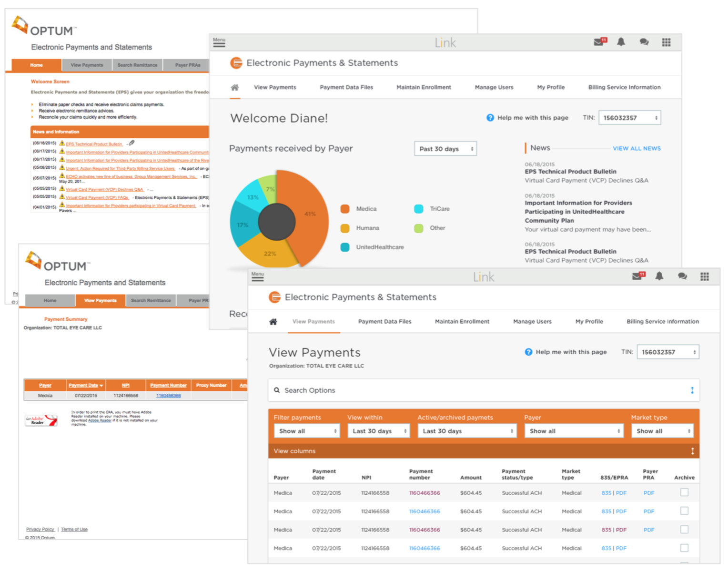Select Search Remittance tab in legacy Home window
Screen dimensions: 728x572
[x=137, y=65]
